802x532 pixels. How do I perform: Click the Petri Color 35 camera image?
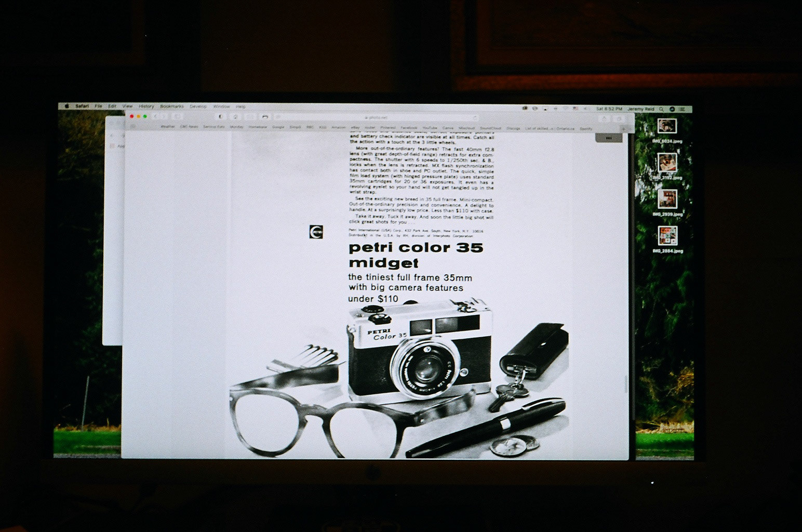point(419,352)
